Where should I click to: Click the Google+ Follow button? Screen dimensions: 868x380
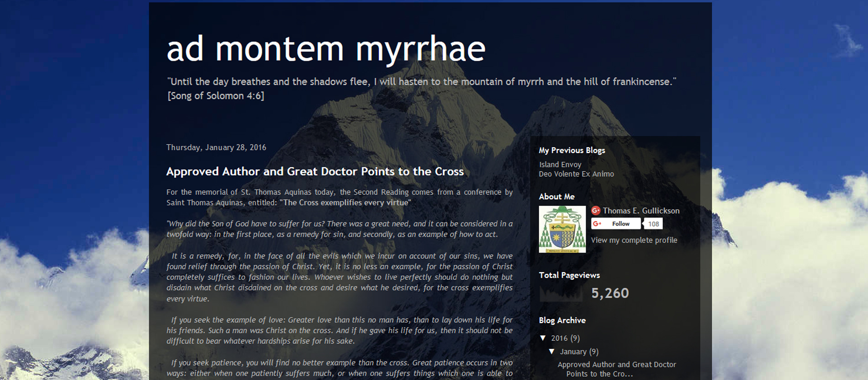616,224
